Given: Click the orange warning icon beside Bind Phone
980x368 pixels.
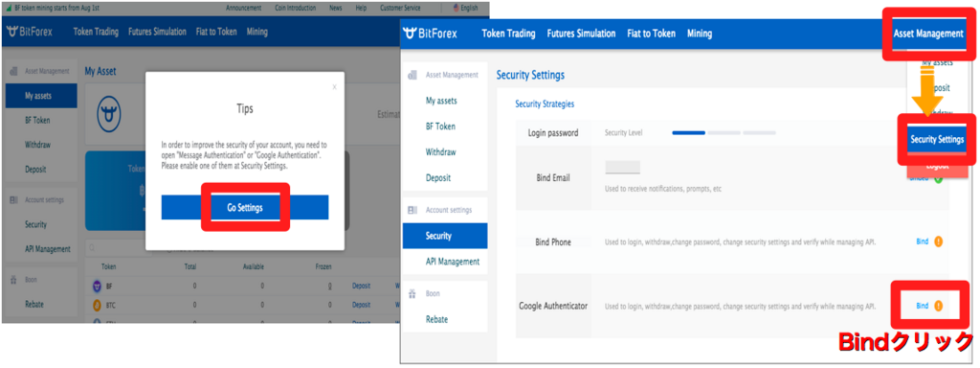Looking at the screenshot, I should tap(938, 241).
